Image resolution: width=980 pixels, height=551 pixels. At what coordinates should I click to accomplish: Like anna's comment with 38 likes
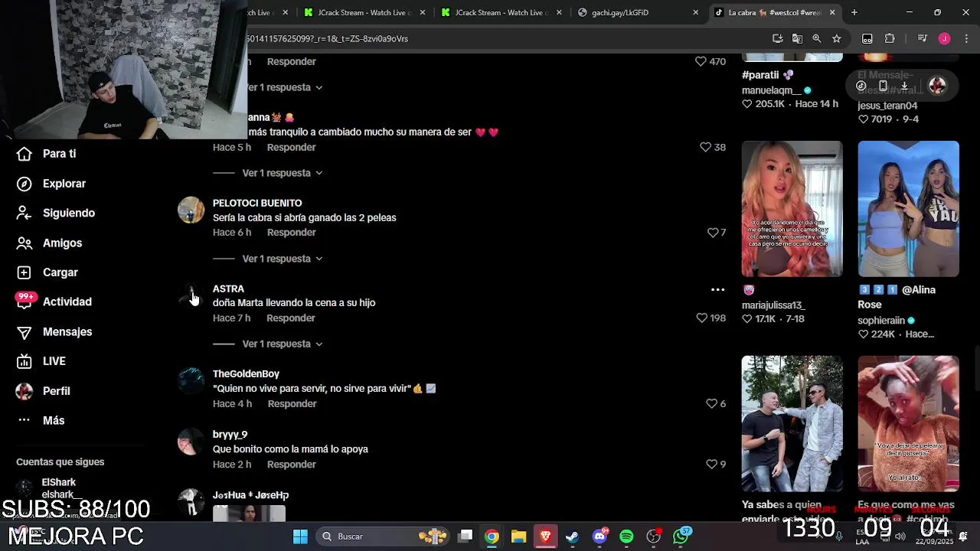705,147
